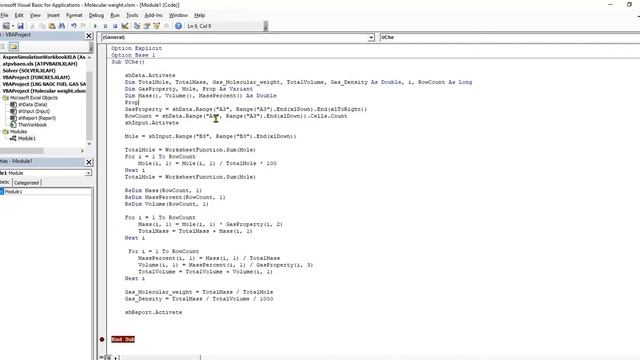Open the Format menu
The width and height of the screenshot is (640, 360).
(x=74, y=15)
